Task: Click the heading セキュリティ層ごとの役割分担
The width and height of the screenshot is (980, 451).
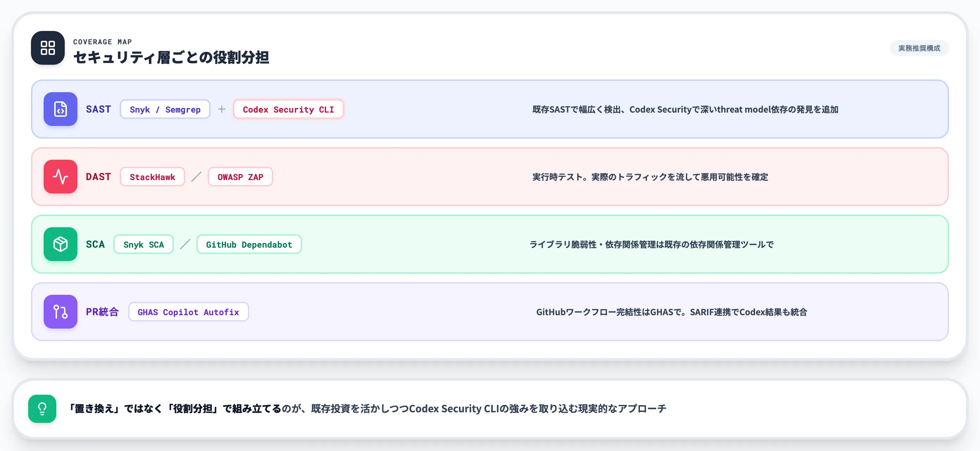Action: 171,57
